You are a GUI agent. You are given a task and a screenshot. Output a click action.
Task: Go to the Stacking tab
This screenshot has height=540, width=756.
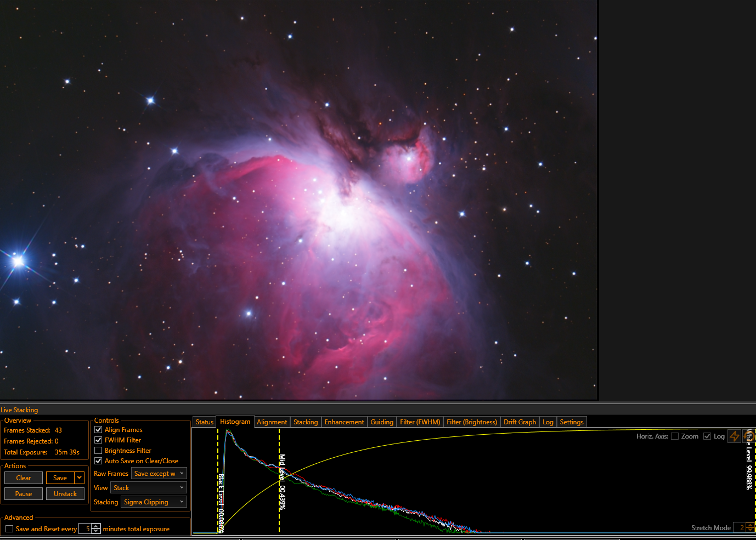(306, 422)
